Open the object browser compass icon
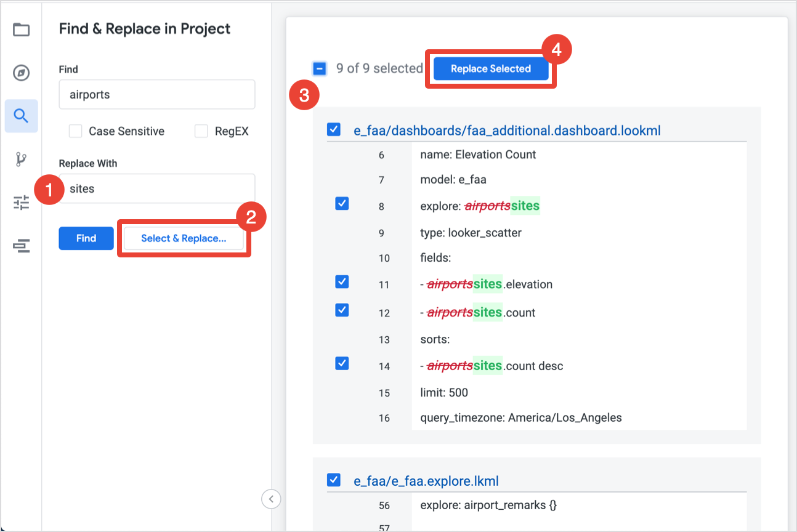 tap(22, 73)
